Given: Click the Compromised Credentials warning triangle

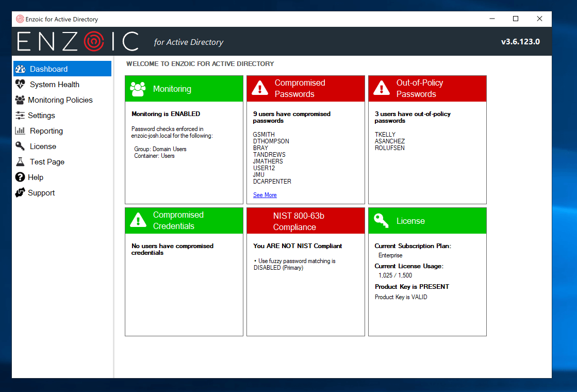Looking at the screenshot, I should pos(138,220).
